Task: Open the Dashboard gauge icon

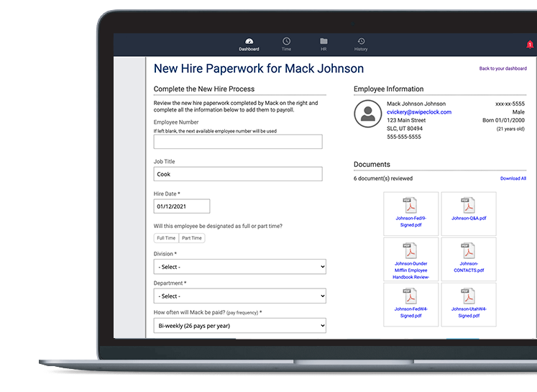Action: coord(249,41)
